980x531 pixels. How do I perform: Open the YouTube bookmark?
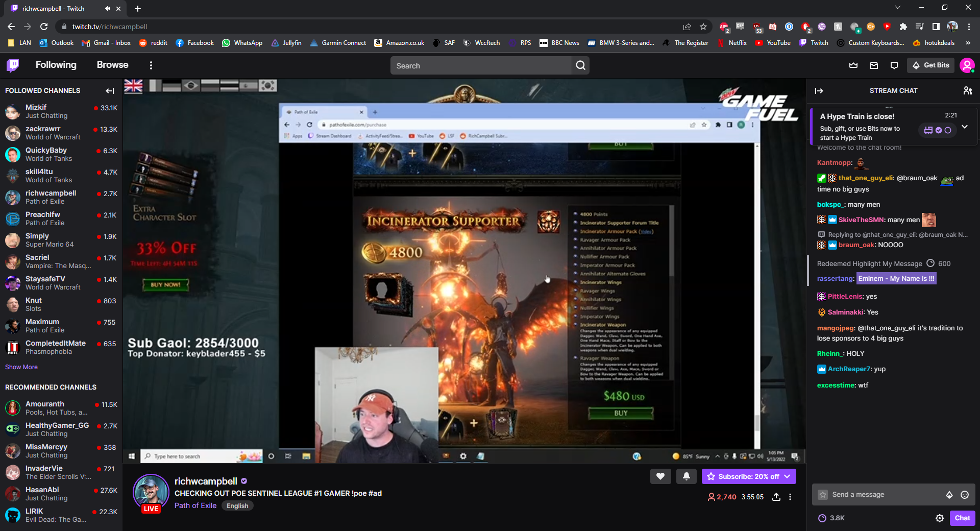pyautogui.click(x=773, y=43)
